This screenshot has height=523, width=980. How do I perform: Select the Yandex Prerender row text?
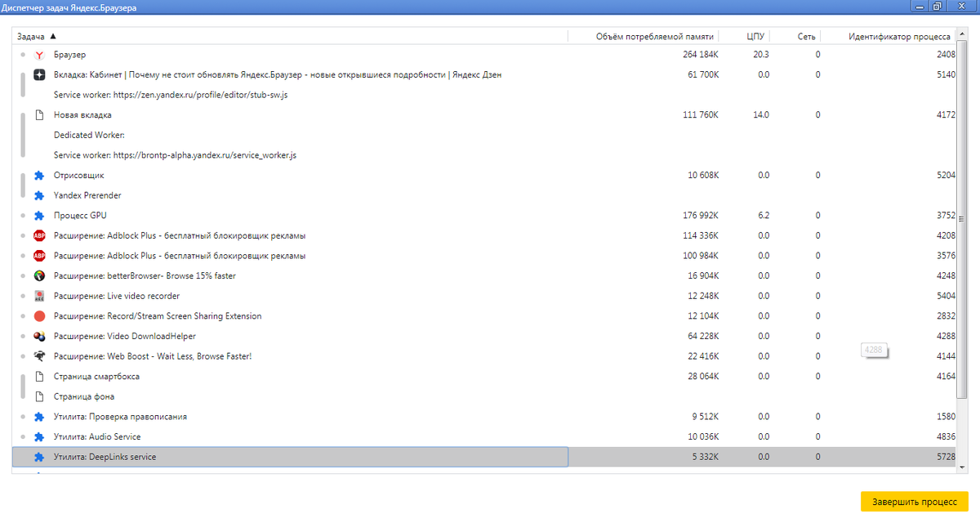tap(87, 195)
